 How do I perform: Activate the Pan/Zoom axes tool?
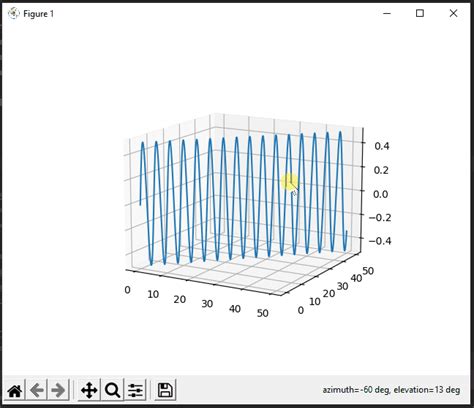(x=89, y=390)
